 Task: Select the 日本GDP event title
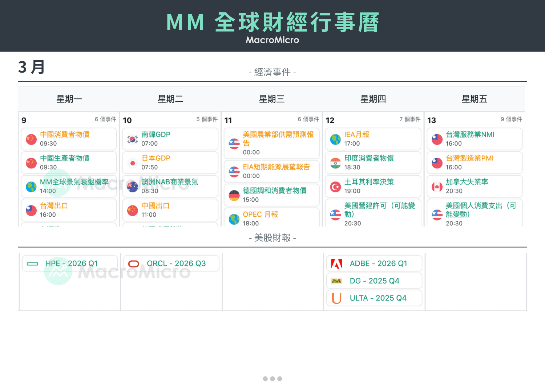(156, 158)
